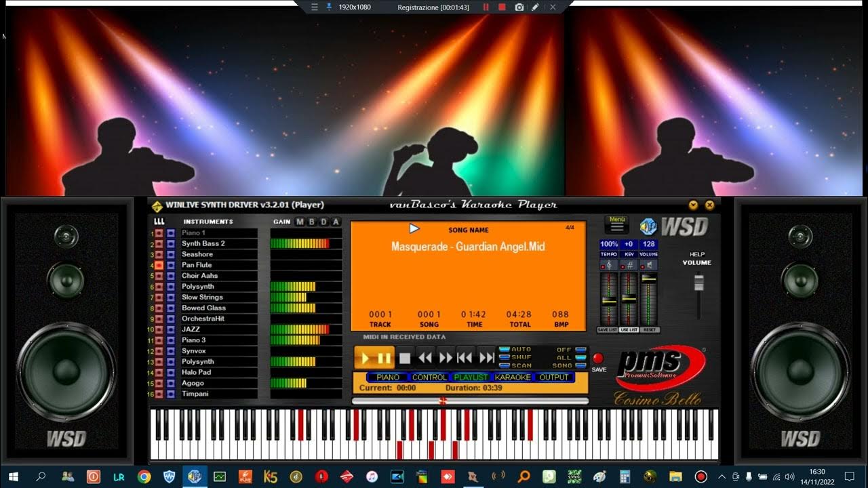The width and height of the screenshot is (868, 488).
Task: Click the HELP label
Action: click(x=697, y=255)
